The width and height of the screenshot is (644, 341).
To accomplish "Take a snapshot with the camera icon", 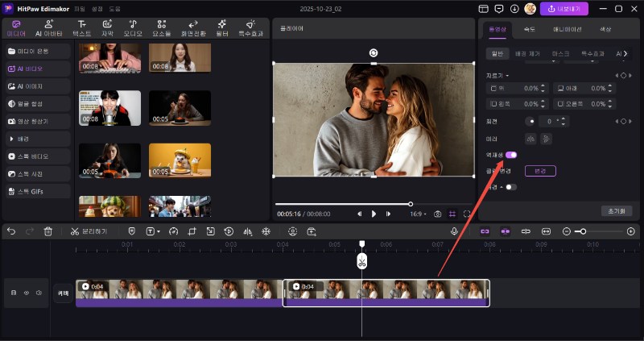I will coord(437,214).
